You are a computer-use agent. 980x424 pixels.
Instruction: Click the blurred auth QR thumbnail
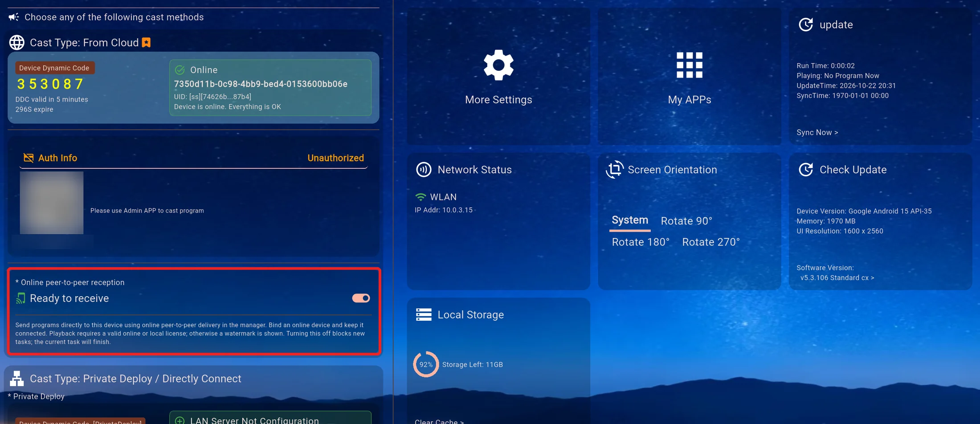tap(52, 203)
